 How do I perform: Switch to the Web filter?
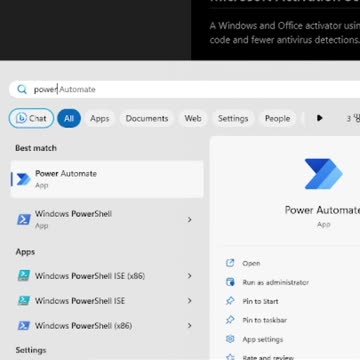pyautogui.click(x=193, y=118)
